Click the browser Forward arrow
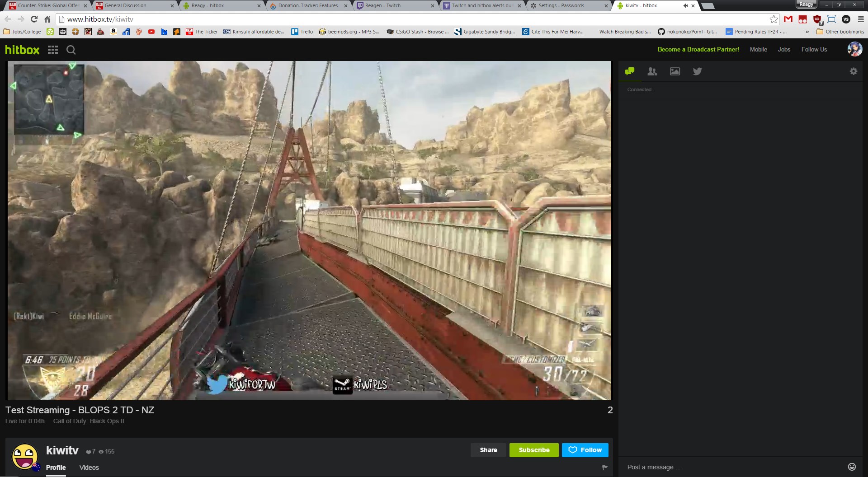The height and width of the screenshot is (477, 868). (21, 19)
